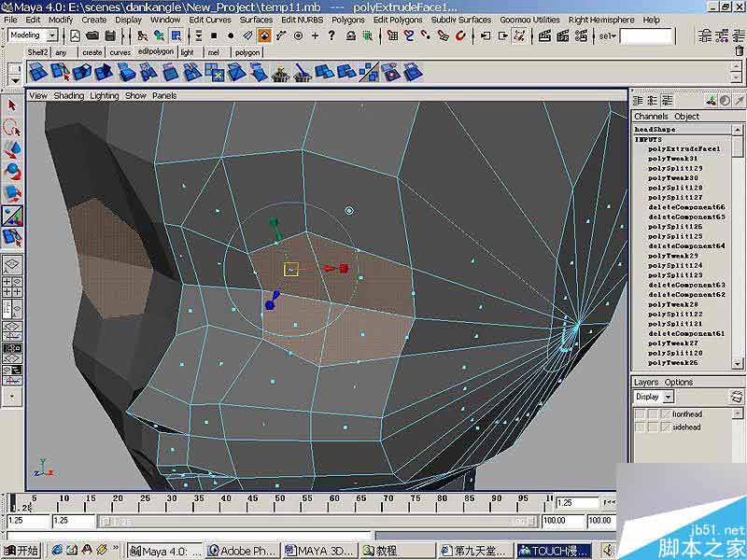The width and height of the screenshot is (747, 560).
Task: Open the Edit Polygons menu
Action: [398, 20]
